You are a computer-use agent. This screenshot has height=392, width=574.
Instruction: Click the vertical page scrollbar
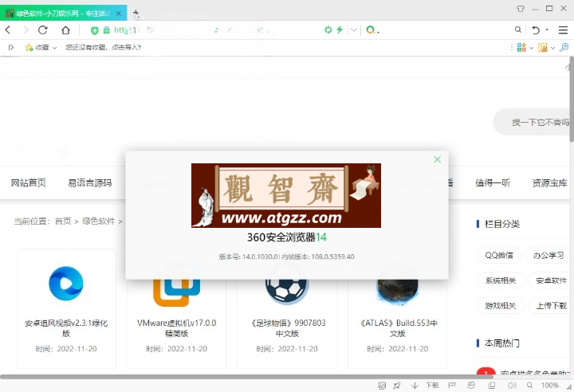[572, 100]
